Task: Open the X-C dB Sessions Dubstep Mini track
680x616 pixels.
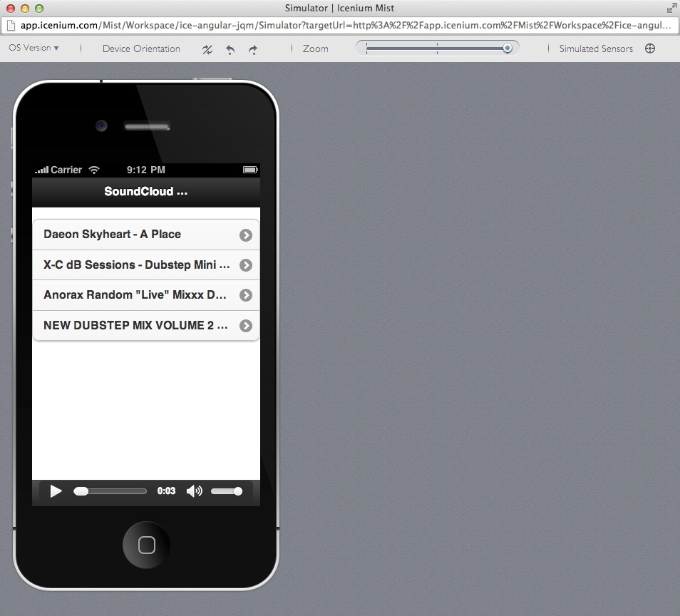Action: [146, 265]
